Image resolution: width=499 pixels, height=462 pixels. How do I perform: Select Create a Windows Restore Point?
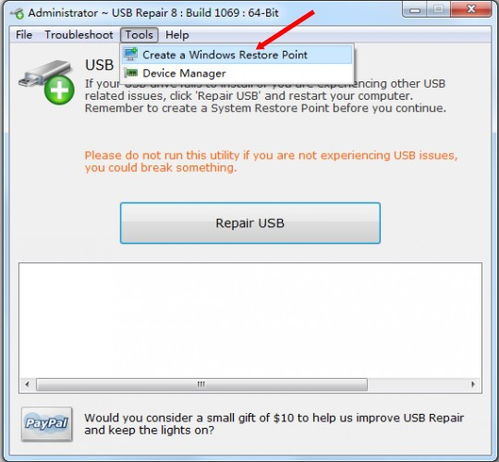237,55
